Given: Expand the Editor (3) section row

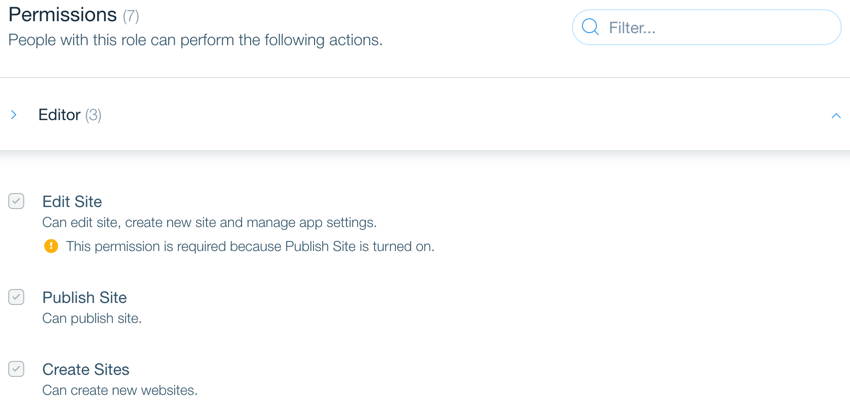Looking at the screenshot, I should 425,115.
